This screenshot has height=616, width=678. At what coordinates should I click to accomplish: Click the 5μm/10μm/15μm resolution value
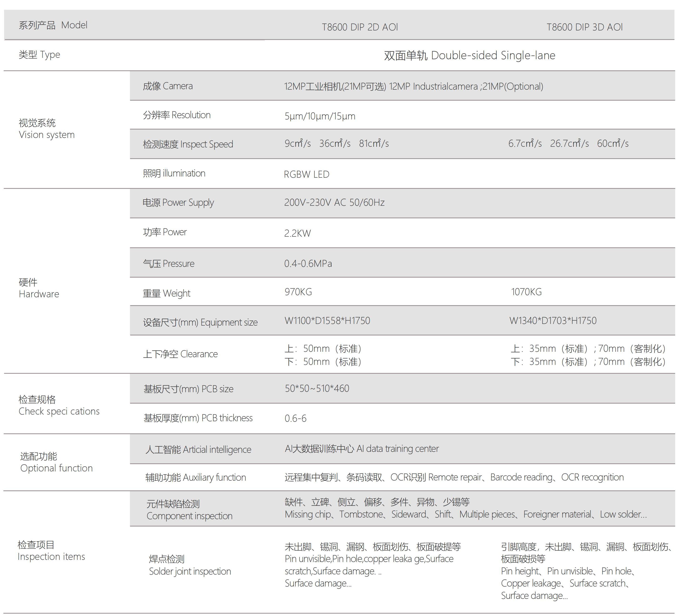tap(320, 116)
